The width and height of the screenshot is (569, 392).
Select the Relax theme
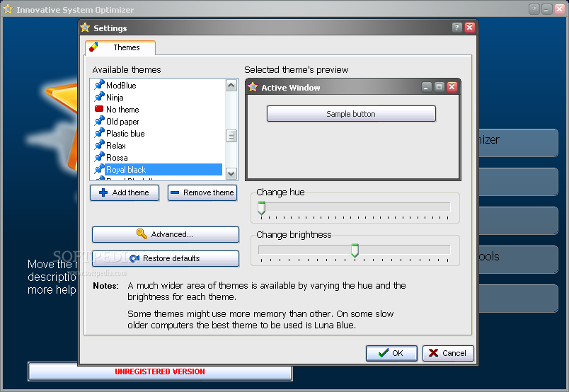click(116, 146)
